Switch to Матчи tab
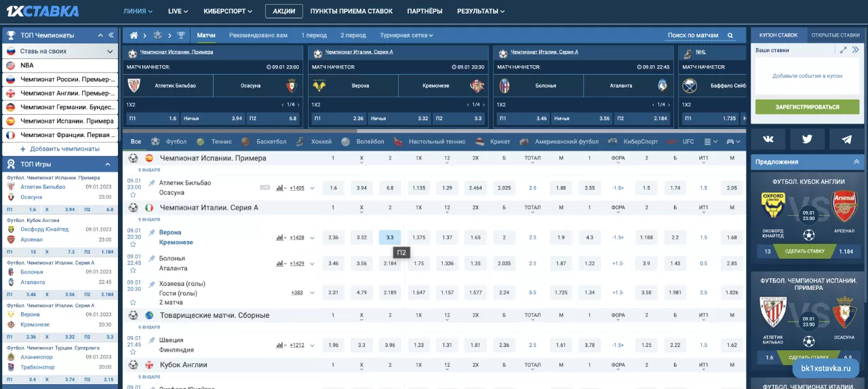This screenshot has height=389, width=868. click(206, 35)
